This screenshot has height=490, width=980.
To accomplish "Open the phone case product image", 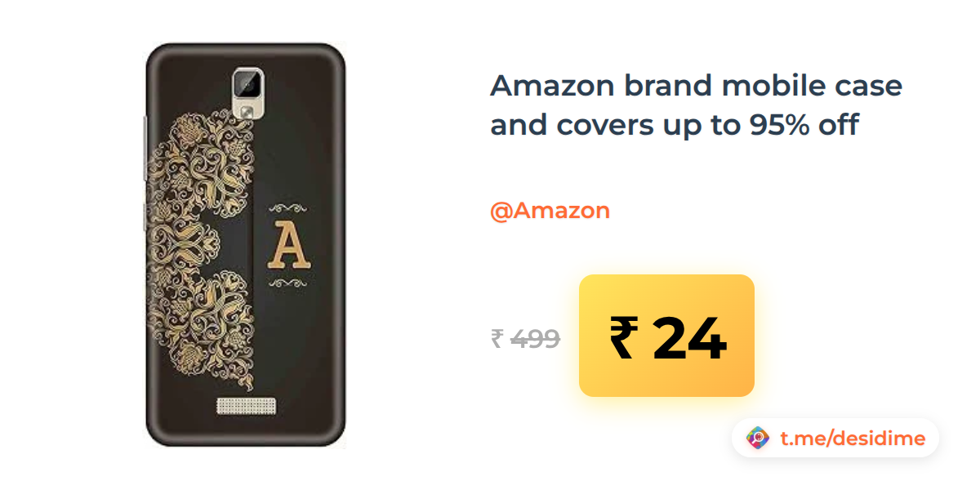I will (245, 245).
